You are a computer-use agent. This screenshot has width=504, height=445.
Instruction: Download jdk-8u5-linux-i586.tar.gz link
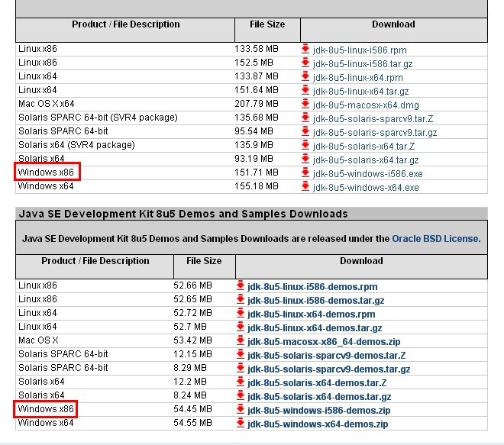point(363,64)
